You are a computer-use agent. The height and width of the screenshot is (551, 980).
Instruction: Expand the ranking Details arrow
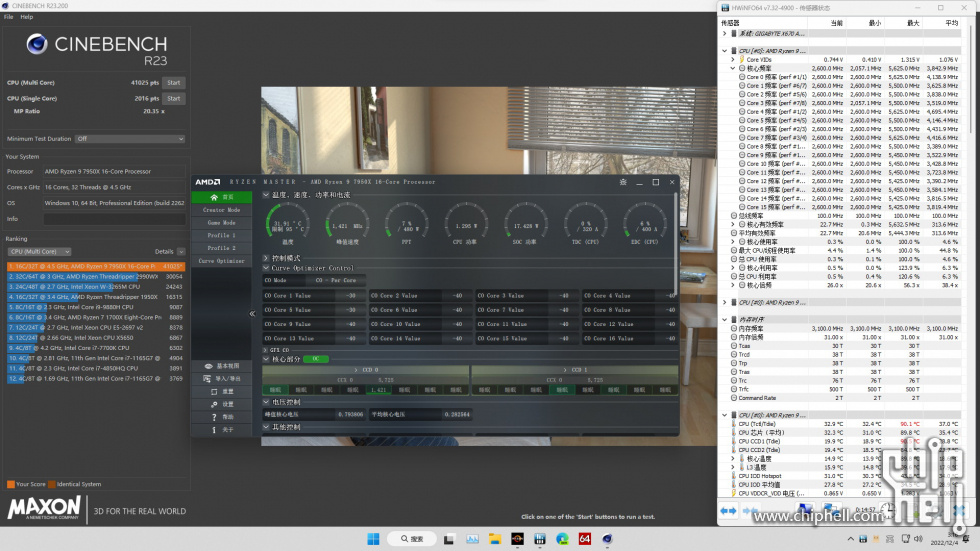(x=181, y=251)
